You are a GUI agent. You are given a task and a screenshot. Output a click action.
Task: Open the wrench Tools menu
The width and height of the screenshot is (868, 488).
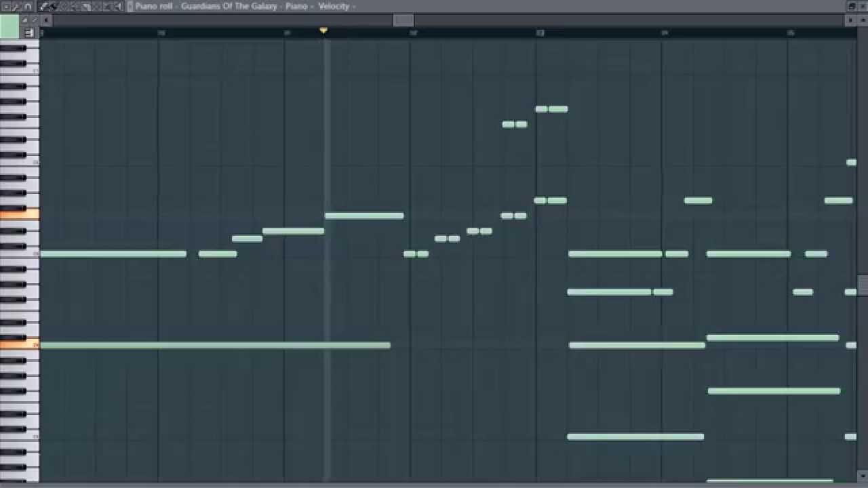point(16,6)
